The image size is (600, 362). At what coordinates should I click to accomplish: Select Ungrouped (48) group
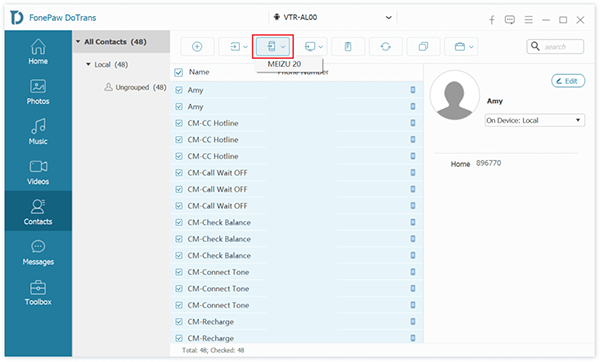click(141, 87)
